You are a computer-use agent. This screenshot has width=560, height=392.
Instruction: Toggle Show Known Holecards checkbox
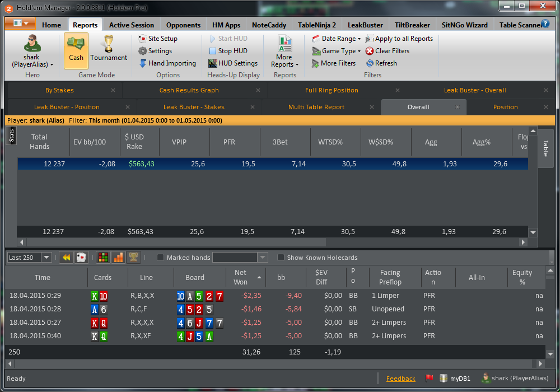(x=281, y=258)
